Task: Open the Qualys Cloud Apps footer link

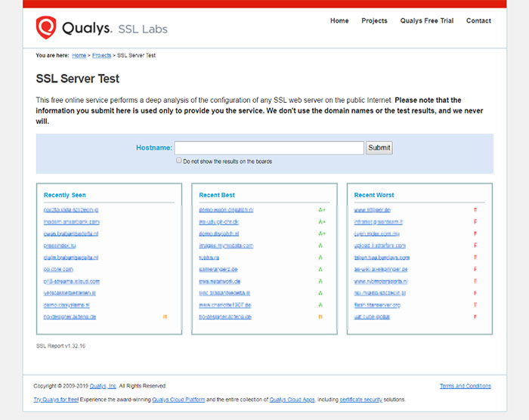Action: click(292, 400)
